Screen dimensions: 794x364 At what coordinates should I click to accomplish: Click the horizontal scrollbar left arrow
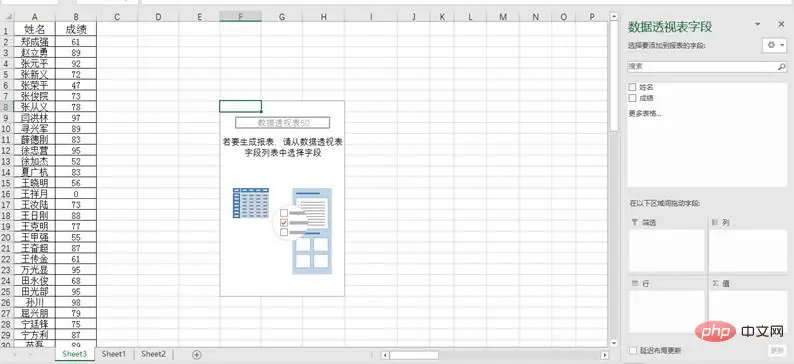click(384, 355)
